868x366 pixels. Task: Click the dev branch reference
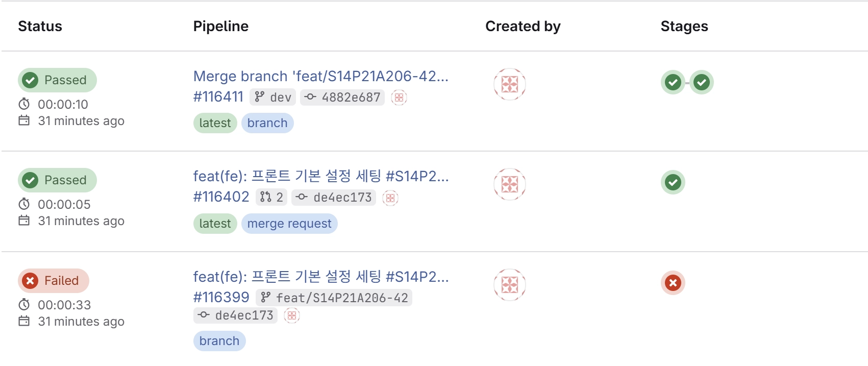pos(273,97)
